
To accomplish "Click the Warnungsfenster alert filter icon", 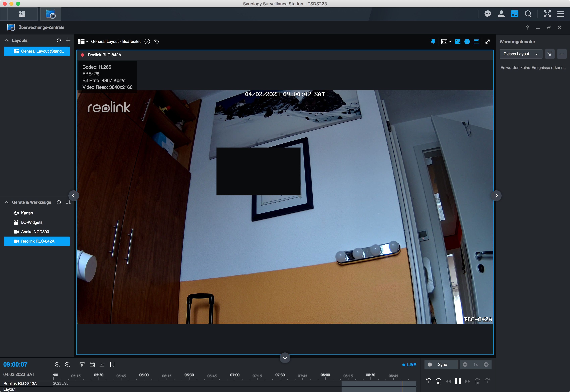I will click(550, 54).
